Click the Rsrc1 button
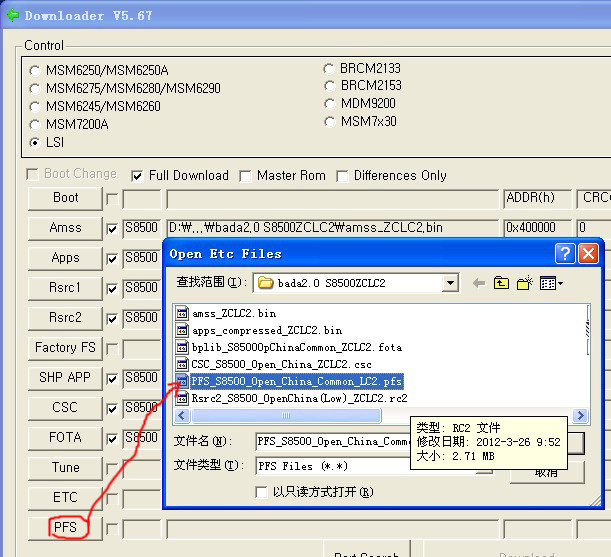 pos(65,288)
